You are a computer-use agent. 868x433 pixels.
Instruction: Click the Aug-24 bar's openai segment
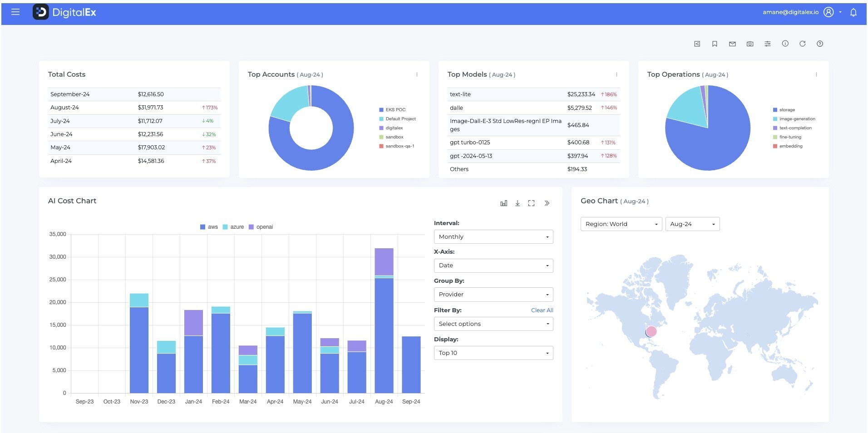click(x=384, y=261)
